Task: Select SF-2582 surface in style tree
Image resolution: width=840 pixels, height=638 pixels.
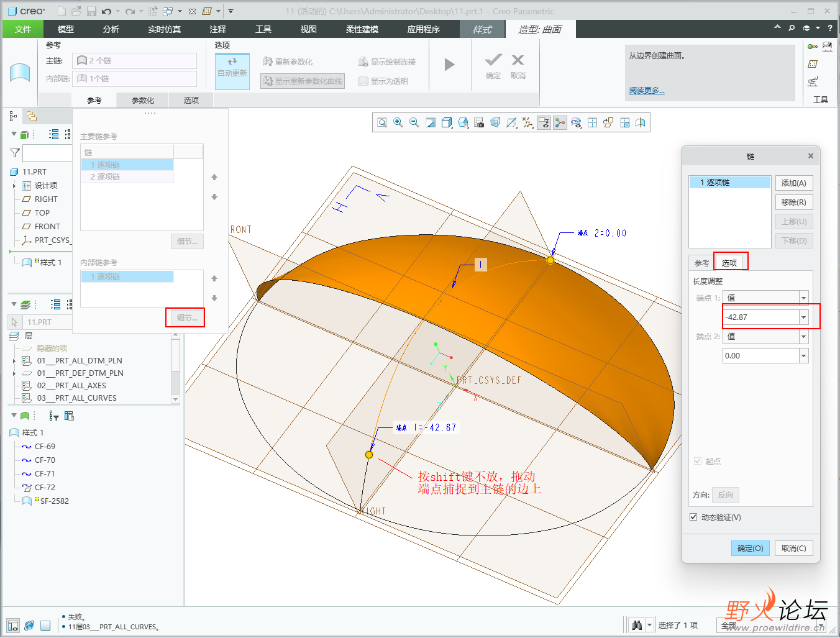Action: click(54, 501)
